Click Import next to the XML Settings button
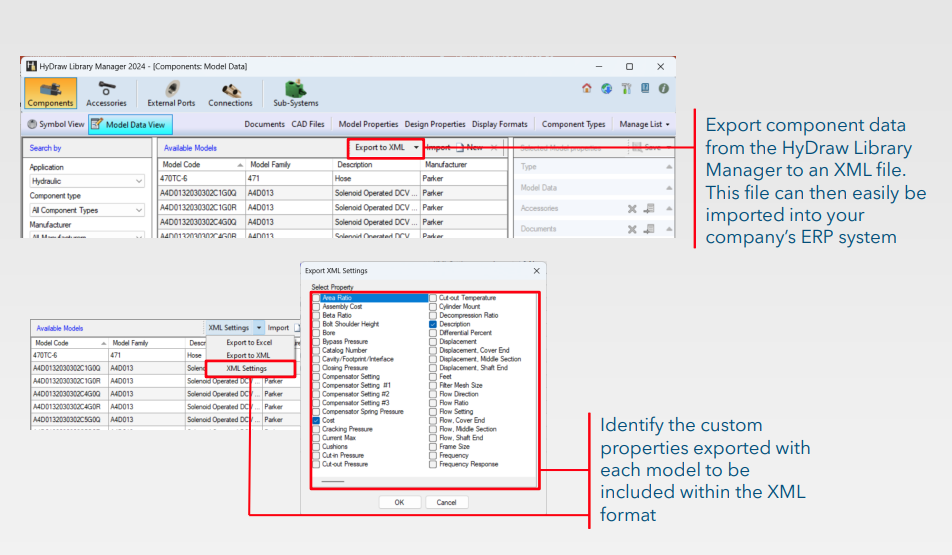This screenshot has height=555, width=952. pyautogui.click(x=279, y=328)
